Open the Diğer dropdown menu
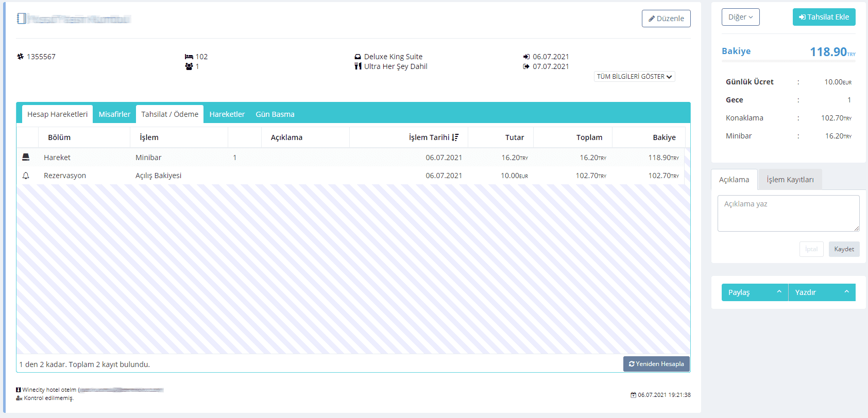 pyautogui.click(x=740, y=17)
